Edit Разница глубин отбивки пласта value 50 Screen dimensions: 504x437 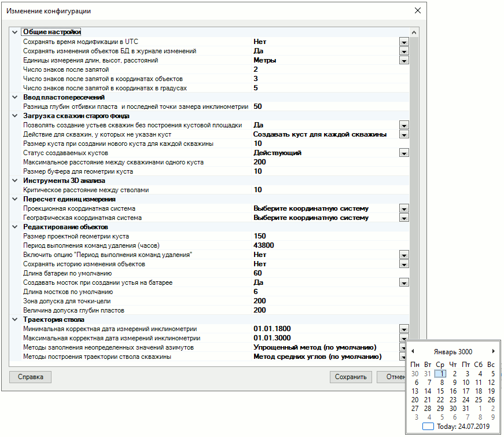330,107
